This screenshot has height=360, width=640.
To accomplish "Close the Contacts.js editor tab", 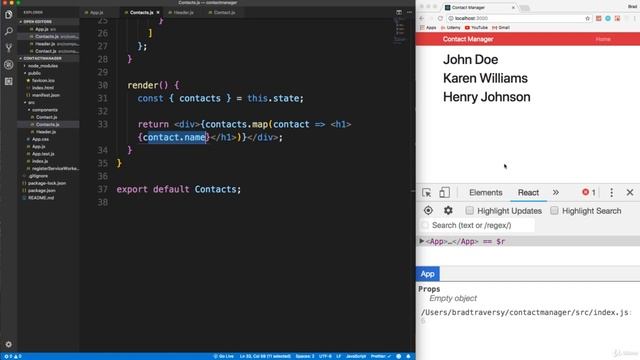I will pyautogui.click(x=158, y=13).
